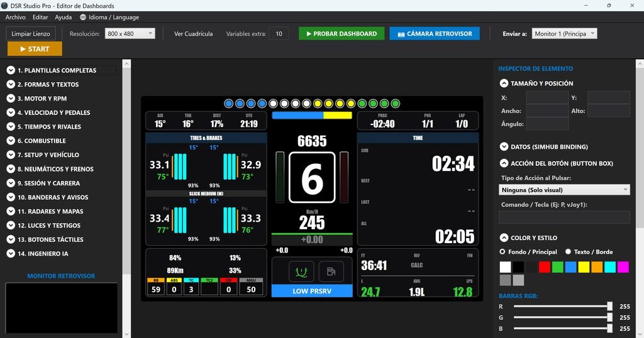This screenshot has height=338, width=644.
Task: Collapse the Tamaño y Posición section arrow
Action: pyautogui.click(x=504, y=84)
